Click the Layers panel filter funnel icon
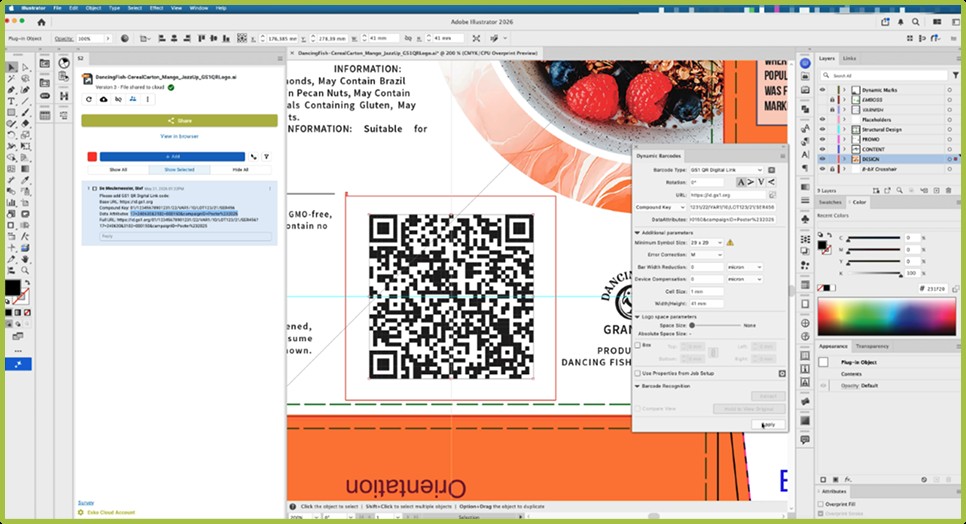 click(x=956, y=75)
